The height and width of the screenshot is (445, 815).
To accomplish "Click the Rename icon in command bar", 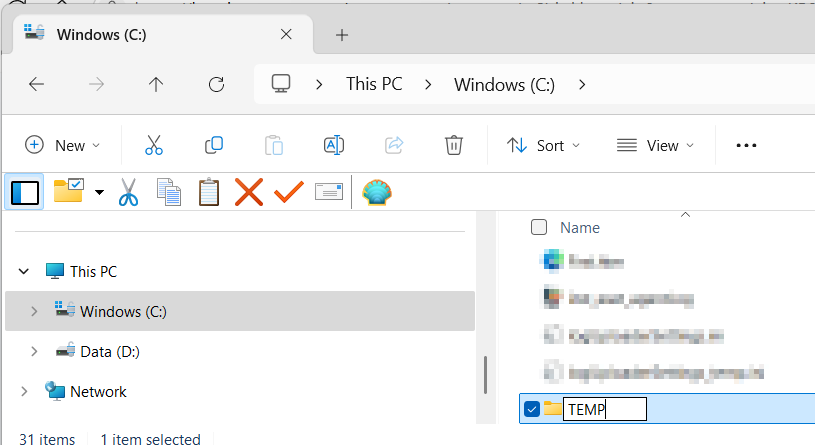I will (334, 145).
